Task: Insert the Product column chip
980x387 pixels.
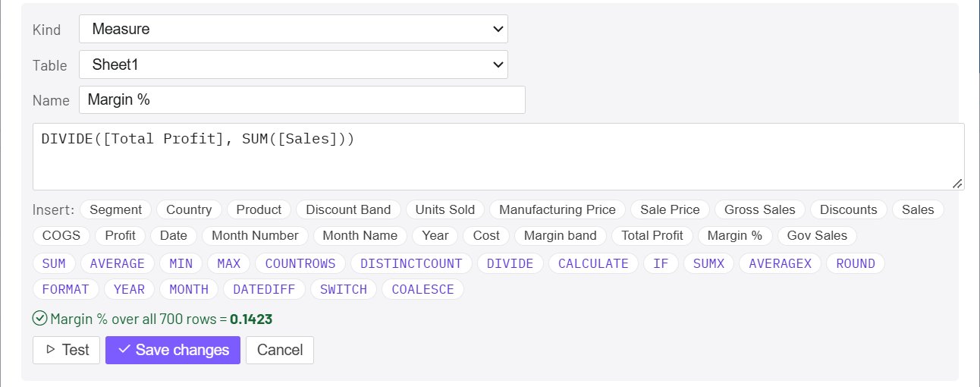Action: [259, 209]
